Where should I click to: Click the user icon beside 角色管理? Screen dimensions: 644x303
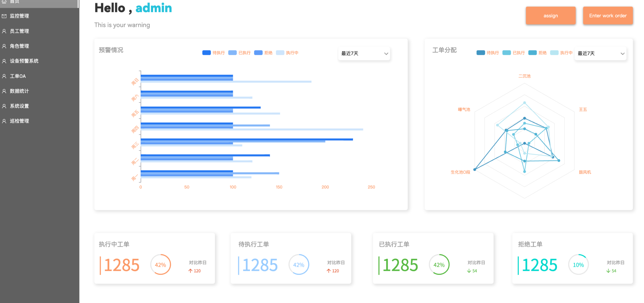4,46
